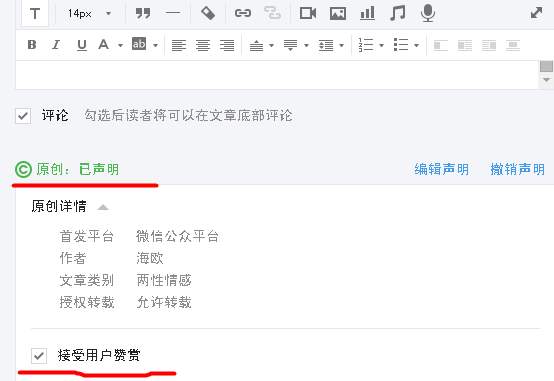
Task: Insert a hyperlink with the link icon
Action: pos(243,13)
